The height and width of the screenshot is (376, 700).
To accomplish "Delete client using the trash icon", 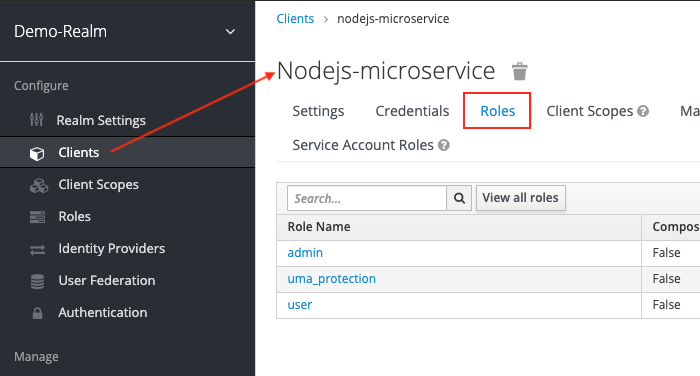I will [x=520, y=71].
